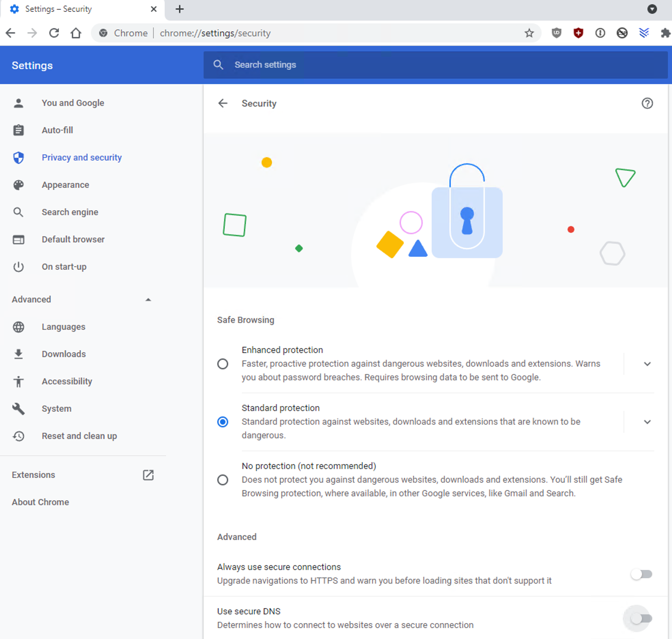Open the Extensions puzzle piece menu
The image size is (672, 639).
pyautogui.click(x=666, y=33)
